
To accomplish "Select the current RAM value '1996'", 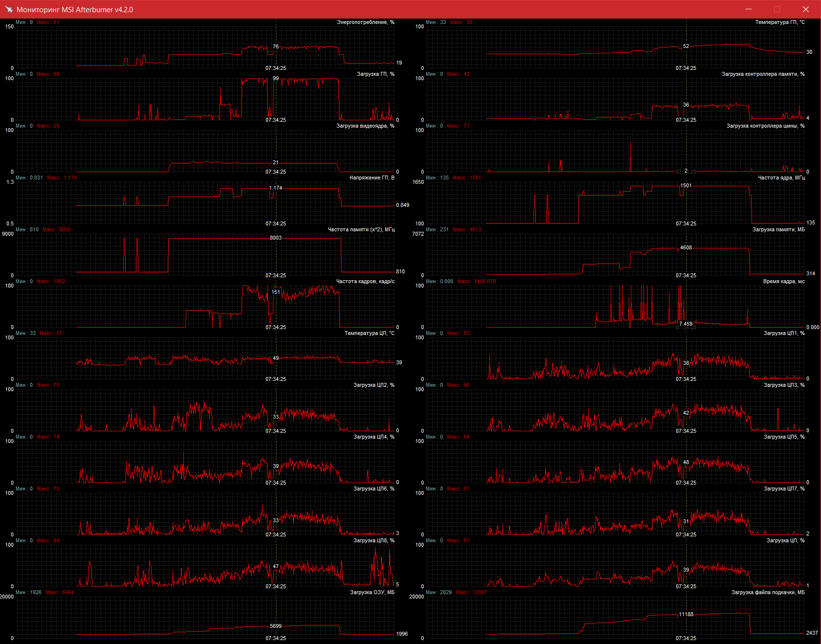I will (x=402, y=634).
